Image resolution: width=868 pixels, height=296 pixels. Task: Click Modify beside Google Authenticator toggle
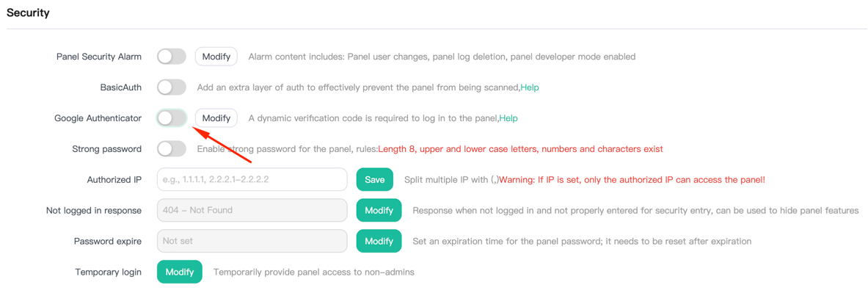216,118
